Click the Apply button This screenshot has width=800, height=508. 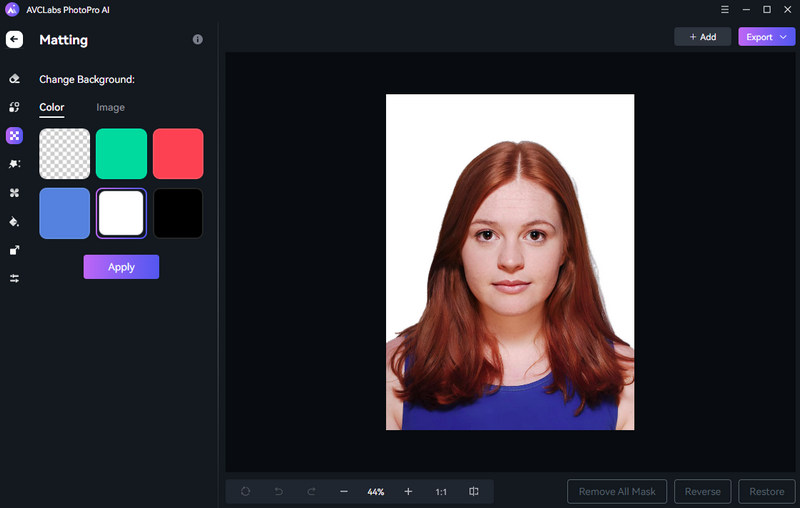click(x=121, y=267)
